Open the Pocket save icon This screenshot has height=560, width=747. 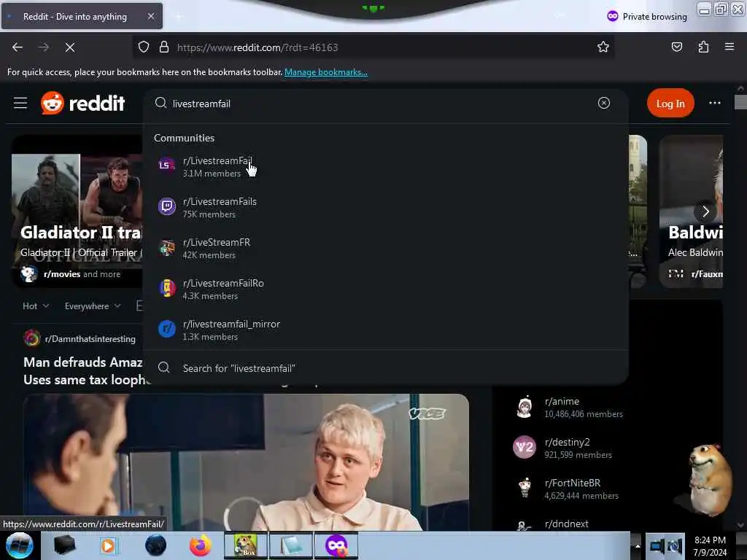tap(676, 47)
